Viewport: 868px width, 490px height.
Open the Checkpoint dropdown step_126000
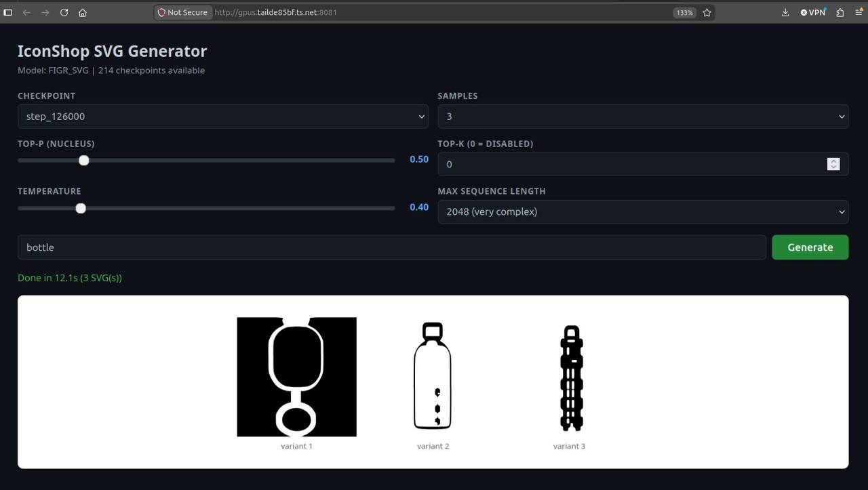pyautogui.click(x=222, y=117)
